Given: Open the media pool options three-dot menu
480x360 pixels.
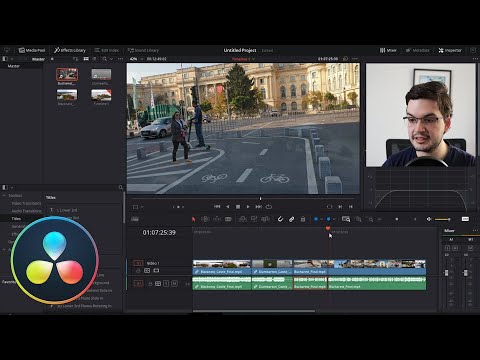Looking at the screenshot, I should pyautogui.click(x=120, y=59).
